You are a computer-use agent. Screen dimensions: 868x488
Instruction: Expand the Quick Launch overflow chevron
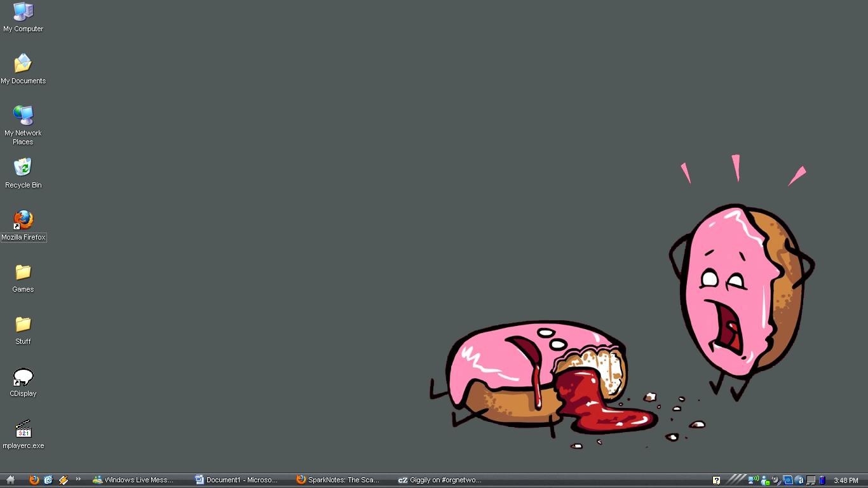78,479
